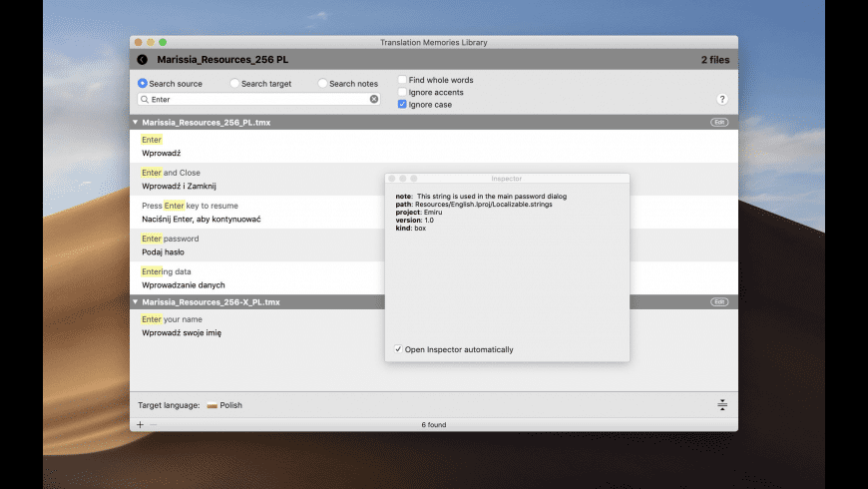Enable the Find whole words checkbox
This screenshot has width=868, height=489.
click(x=402, y=80)
